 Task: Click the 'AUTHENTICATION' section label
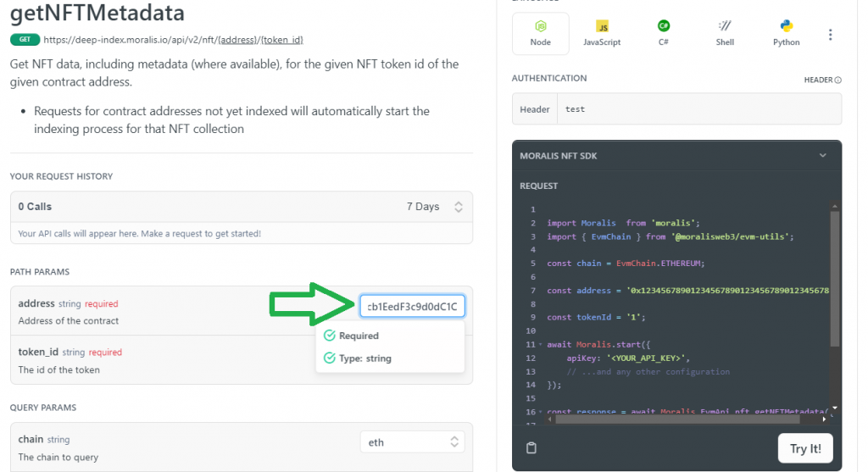549,79
